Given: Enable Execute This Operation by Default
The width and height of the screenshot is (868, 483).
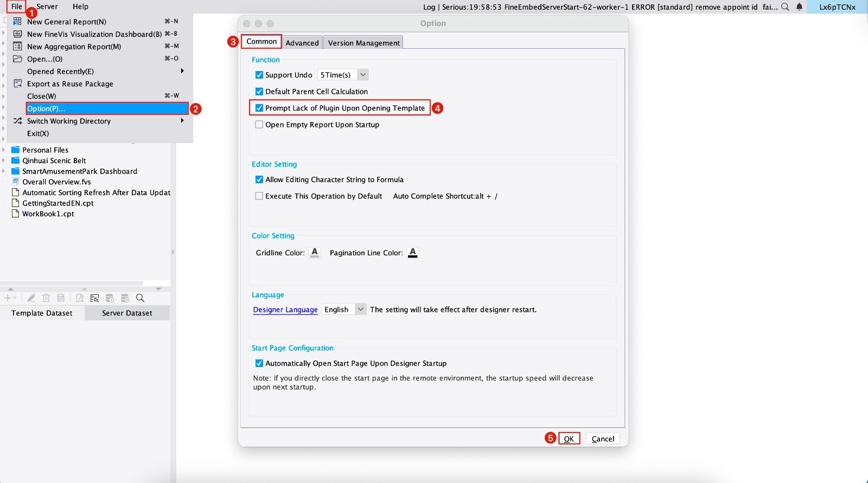Looking at the screenshot, I should tap(259, 196).
